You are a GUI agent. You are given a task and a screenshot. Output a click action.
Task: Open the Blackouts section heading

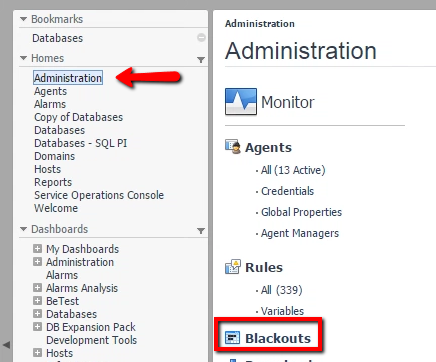pos(278,338)
